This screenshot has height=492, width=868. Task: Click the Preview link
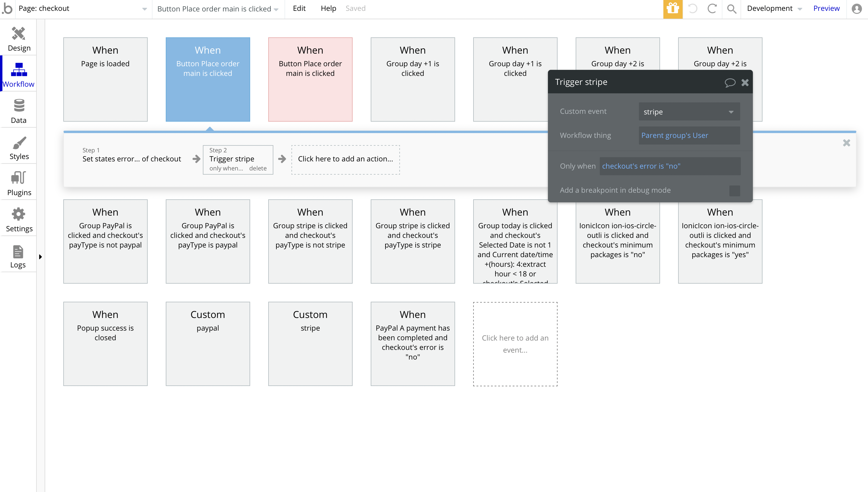pos(826,8)
